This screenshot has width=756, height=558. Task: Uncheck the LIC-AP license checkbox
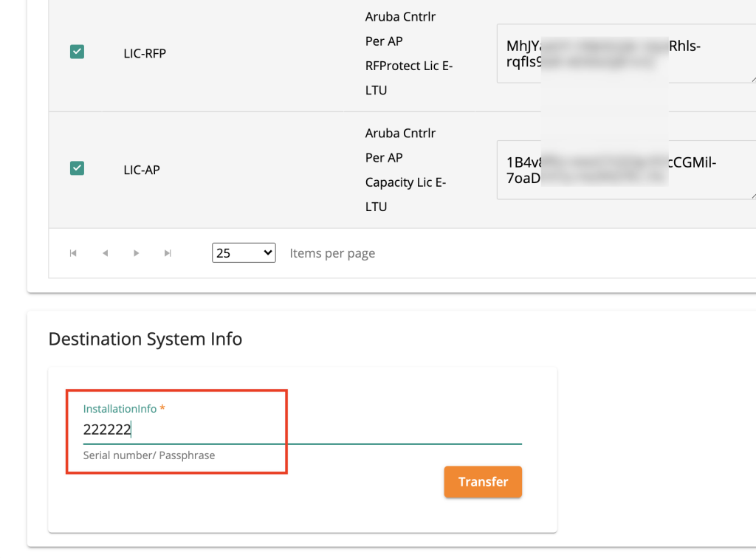77,168
